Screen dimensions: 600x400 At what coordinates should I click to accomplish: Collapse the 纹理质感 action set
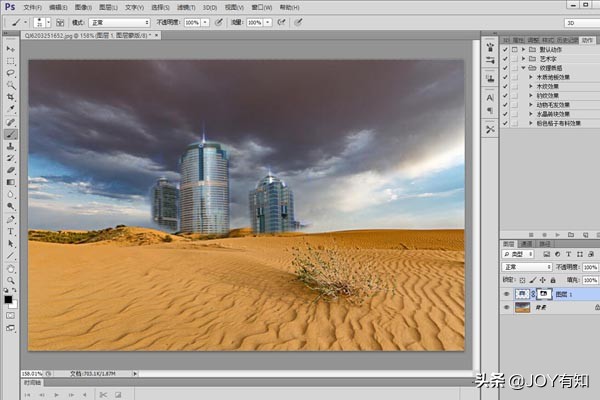(523, 68)
